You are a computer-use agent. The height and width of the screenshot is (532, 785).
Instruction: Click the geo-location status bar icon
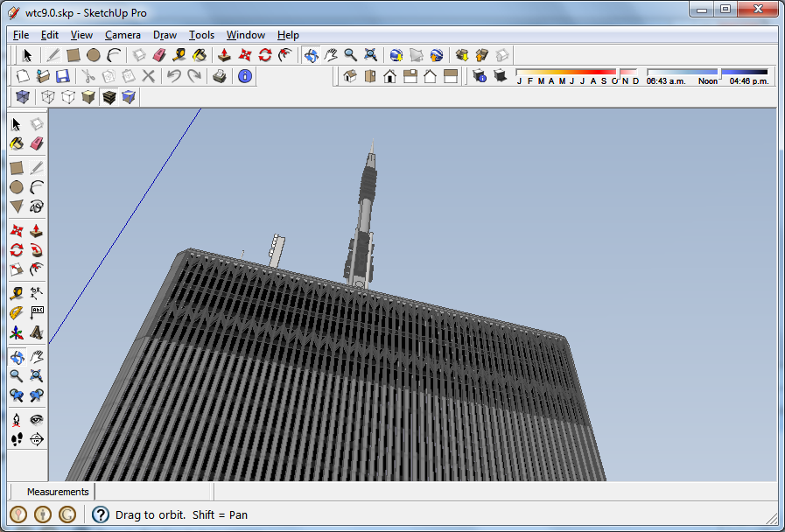(x=18, y=514)
